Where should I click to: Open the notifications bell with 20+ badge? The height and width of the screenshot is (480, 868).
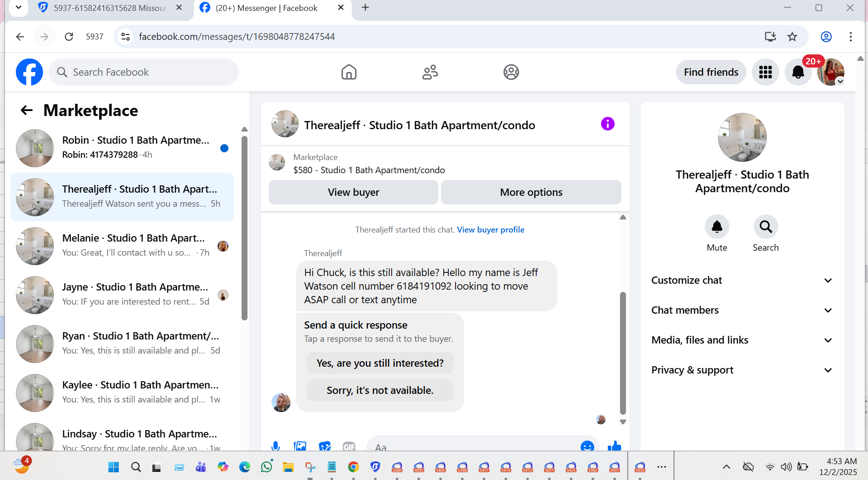pyautogui.click(x=798, y=72)
